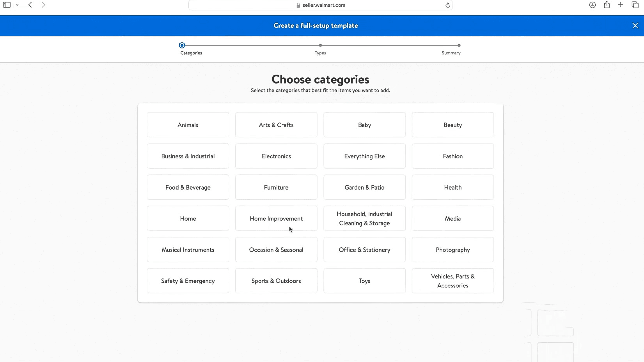
Task: Open a new tab with plus icon
Action: 621,5
